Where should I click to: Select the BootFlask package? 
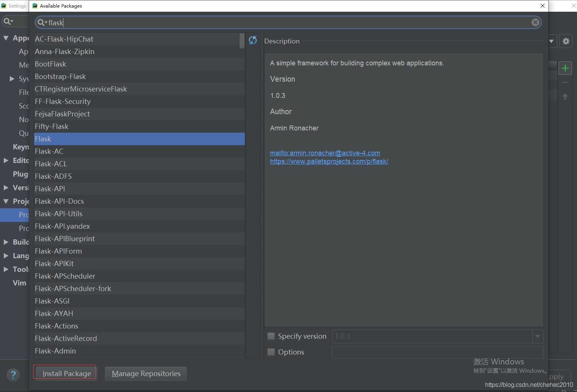click(139, 64)
